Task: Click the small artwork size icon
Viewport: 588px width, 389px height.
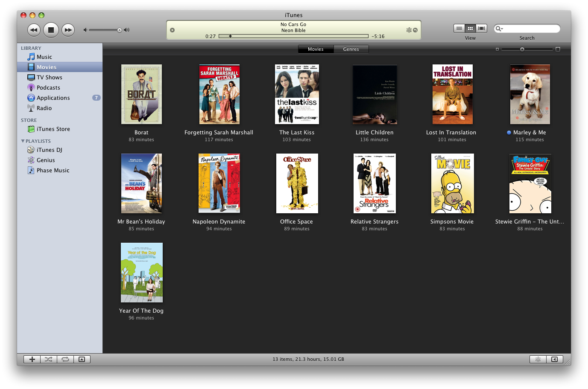Action: coord(497,49)
